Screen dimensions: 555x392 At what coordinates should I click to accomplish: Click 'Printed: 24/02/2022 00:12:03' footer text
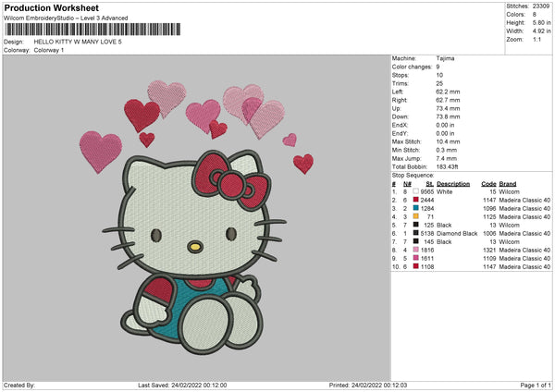368,386
